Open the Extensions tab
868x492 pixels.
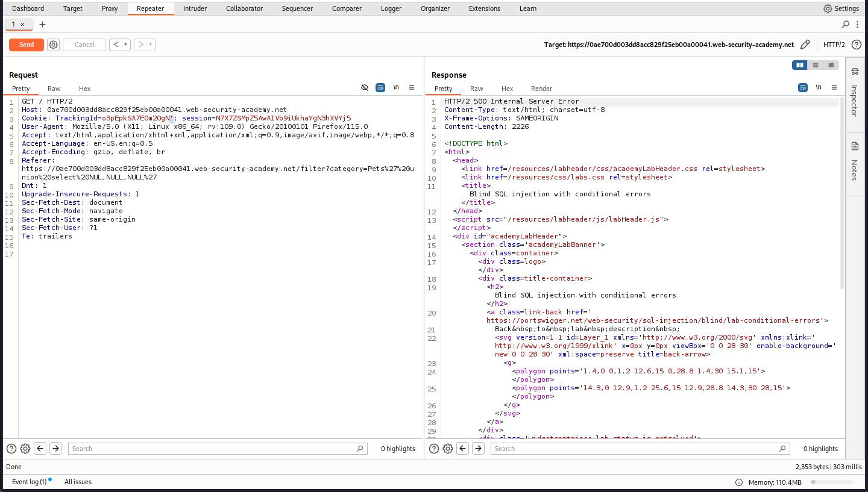coord(485,8)
